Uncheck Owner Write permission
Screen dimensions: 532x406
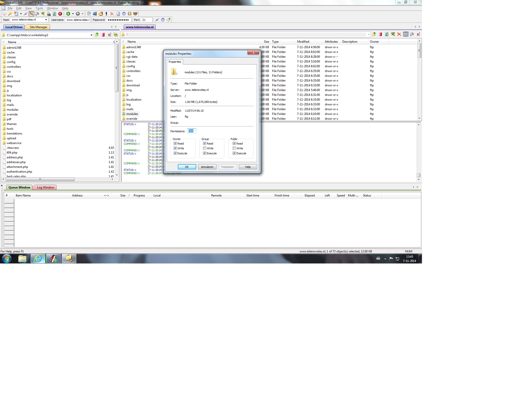(x=175, y=148)
